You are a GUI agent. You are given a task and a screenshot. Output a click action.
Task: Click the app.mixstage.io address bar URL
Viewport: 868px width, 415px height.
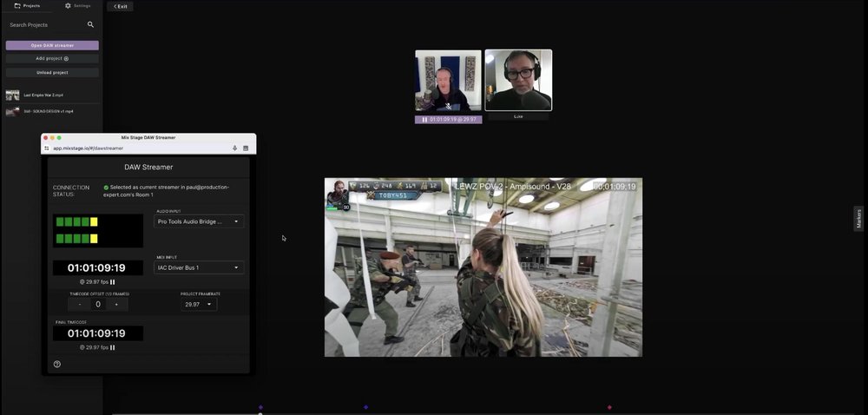click(x=88, y=148)
